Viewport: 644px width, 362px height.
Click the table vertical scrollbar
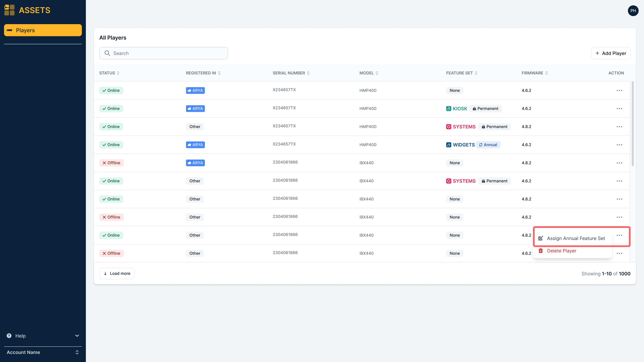(632, 124)
